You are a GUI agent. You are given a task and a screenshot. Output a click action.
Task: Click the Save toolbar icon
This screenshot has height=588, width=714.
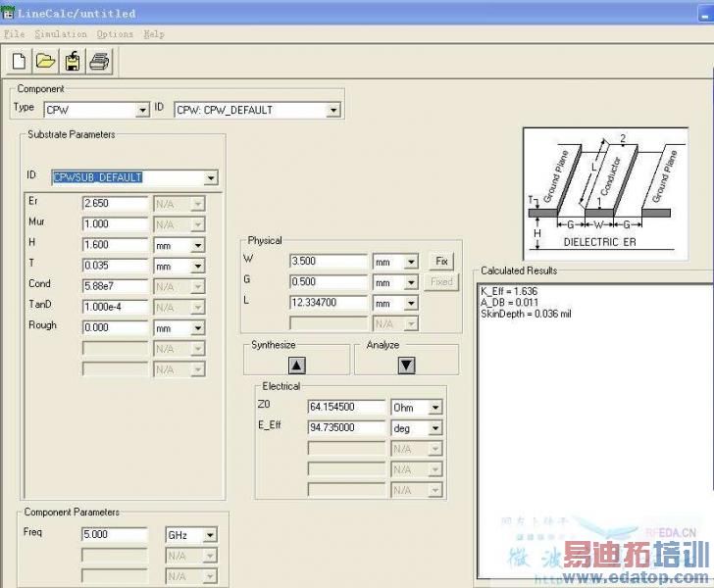tap(73, 61)
